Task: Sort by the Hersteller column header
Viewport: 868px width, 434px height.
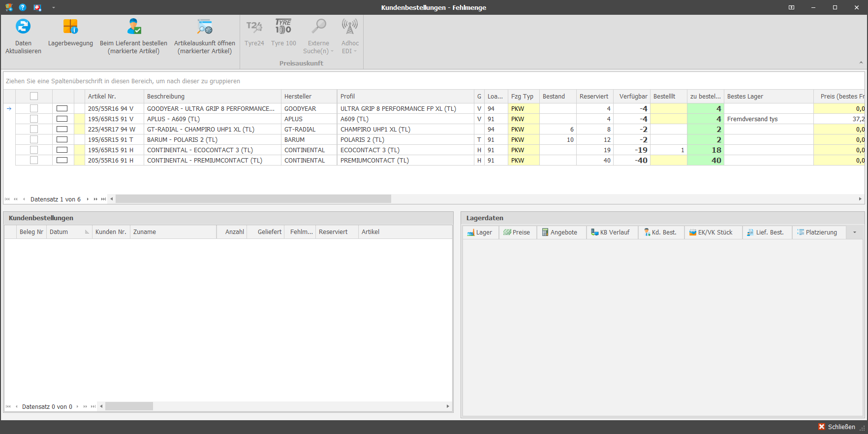Action: [309, 97]
